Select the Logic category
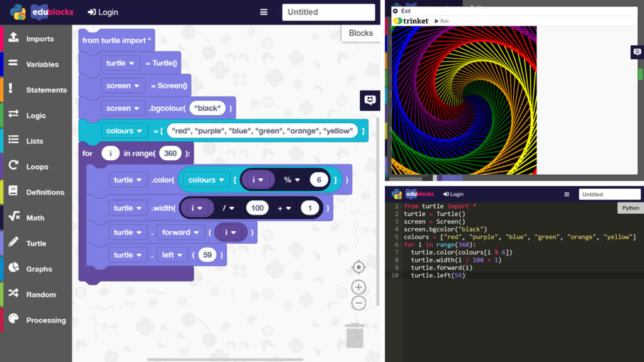Screen dimensions: 644x362 pyautogui.click(x=38, y=115)
